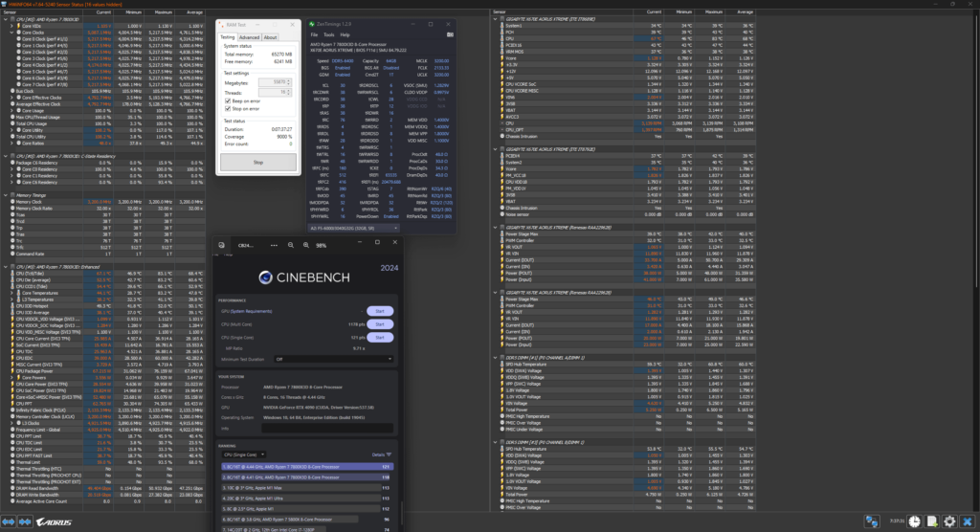Screen dimensions: 980x532
Task: Click the HWiNFO expand-right arrows icon
Action: tap(25, 521)
